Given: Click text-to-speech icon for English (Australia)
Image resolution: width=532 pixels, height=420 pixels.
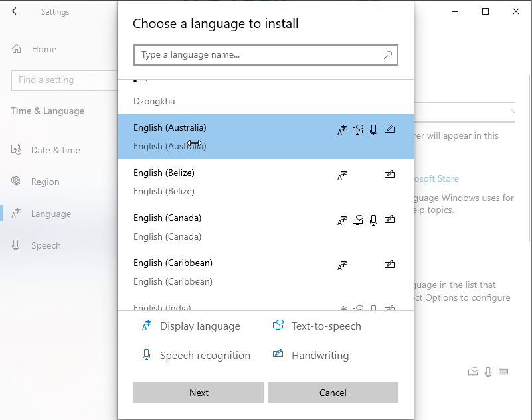Looking at the screenshot, I should click(x=358, y=130).
